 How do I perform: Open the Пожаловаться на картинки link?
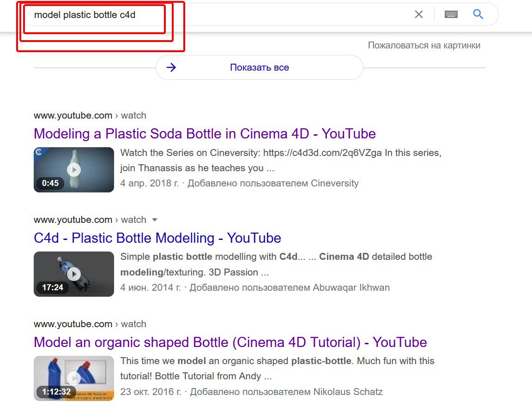click(x=424, y=45)
